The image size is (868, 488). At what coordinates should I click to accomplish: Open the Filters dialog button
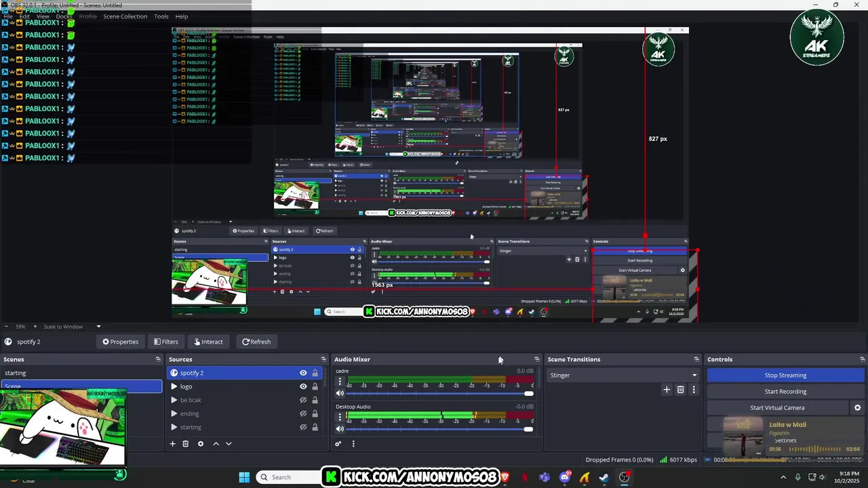pyautogui.click(x=165, y=342)
